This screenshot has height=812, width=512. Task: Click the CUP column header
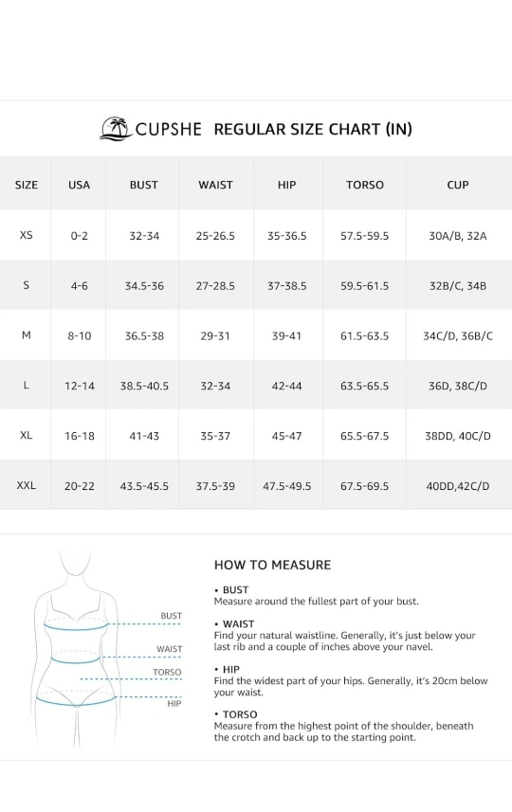pyautogui.click(x=458, y=185)
